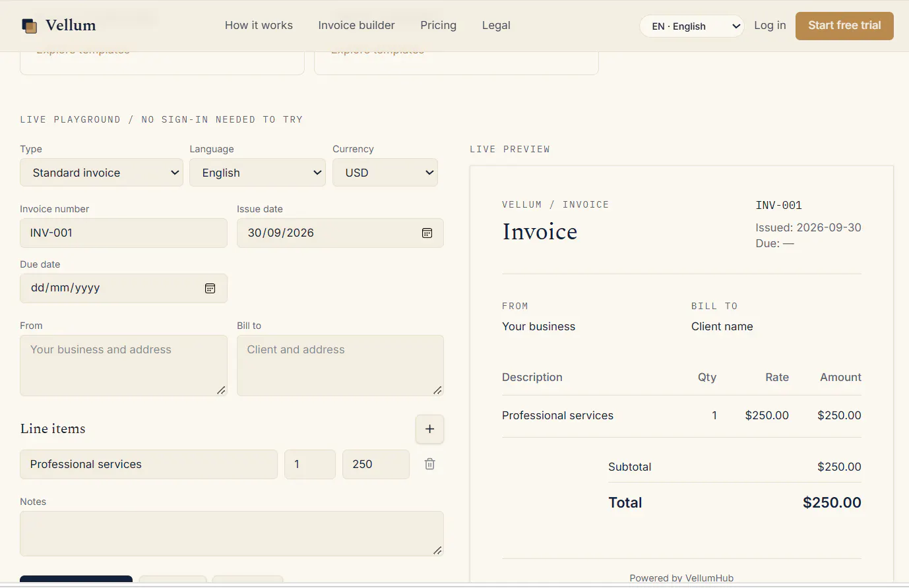Click into the Notes textarea
Image resolution: width=909 pixels, height=588 pixels.
pyautogui.click(x=232, y=534)
